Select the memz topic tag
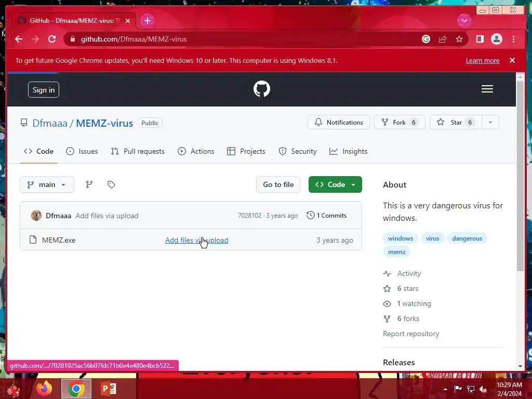Viewport: 532px width, 399px height. [396, 252]
